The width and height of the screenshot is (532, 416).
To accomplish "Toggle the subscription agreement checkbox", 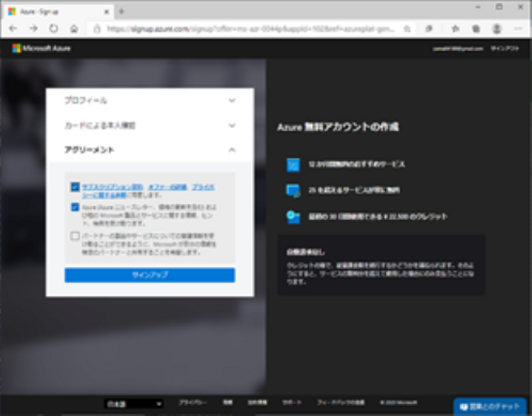I will 75,187.
